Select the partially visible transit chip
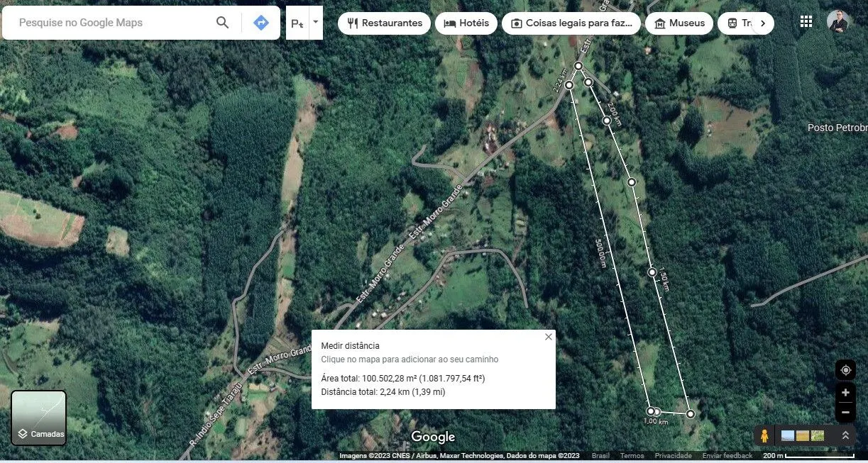Image resolution: width=868 pixels, height=463 pixels. point(735,23)
